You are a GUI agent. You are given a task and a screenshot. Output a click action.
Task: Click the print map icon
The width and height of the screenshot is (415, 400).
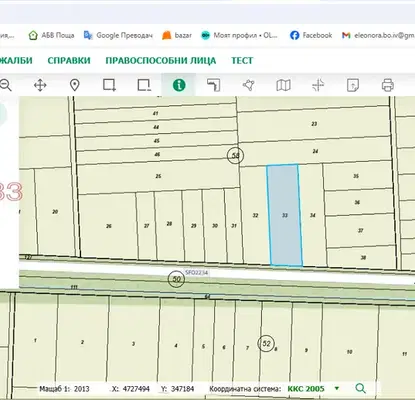pos(387,85)
